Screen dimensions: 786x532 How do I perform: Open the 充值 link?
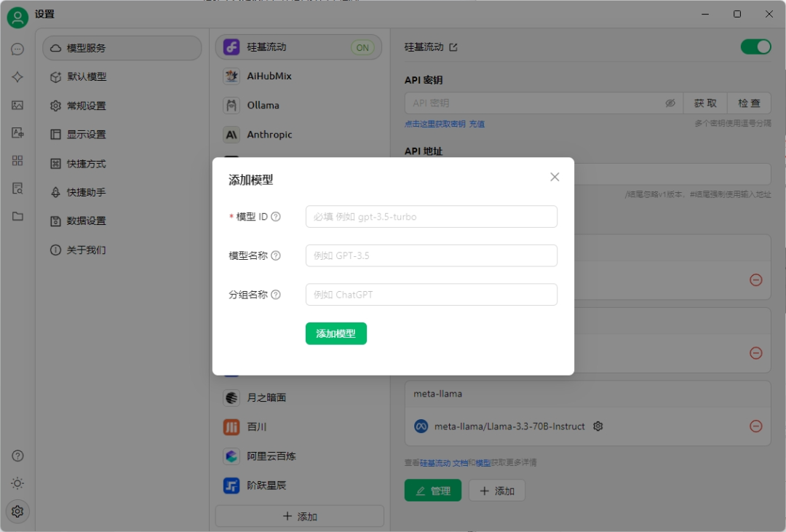(477, 124)
